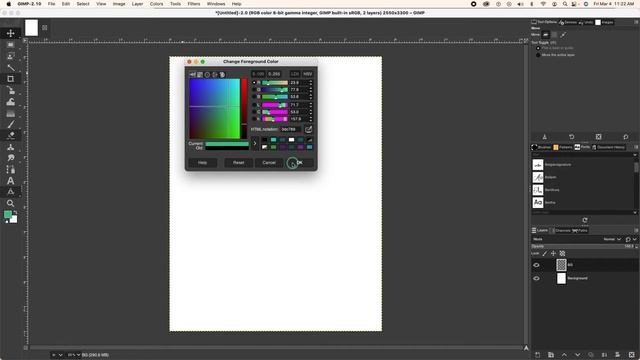Select the h (hue) radio button
The image size is (640, 360).
[254, 119]
